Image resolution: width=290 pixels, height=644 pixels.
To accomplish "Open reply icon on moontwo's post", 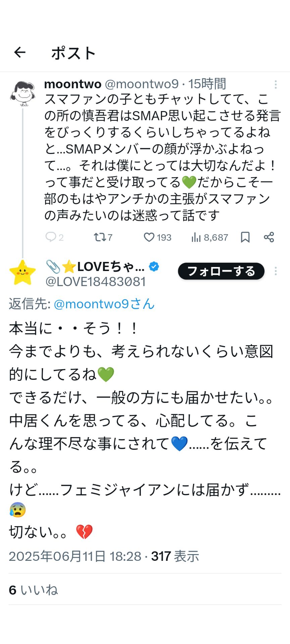I will pos(51,237).
